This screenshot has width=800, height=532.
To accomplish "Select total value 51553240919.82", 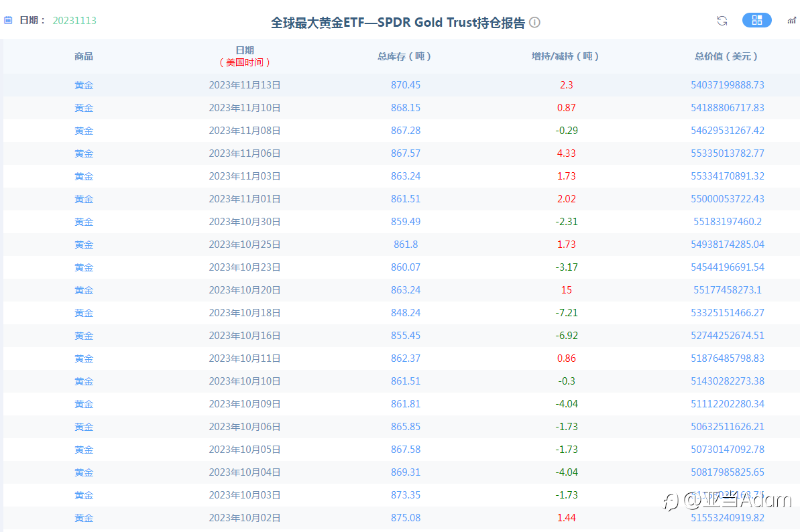I will click(728, 518).
